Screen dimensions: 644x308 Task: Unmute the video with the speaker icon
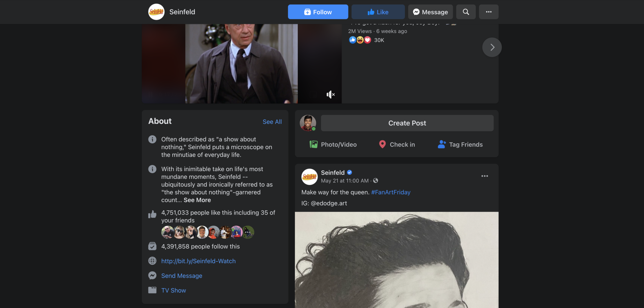pos(330,94)
